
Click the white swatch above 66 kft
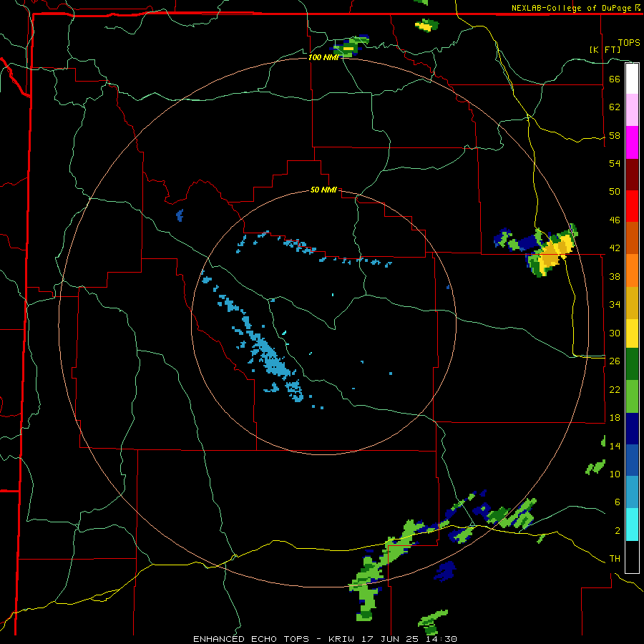632,79
